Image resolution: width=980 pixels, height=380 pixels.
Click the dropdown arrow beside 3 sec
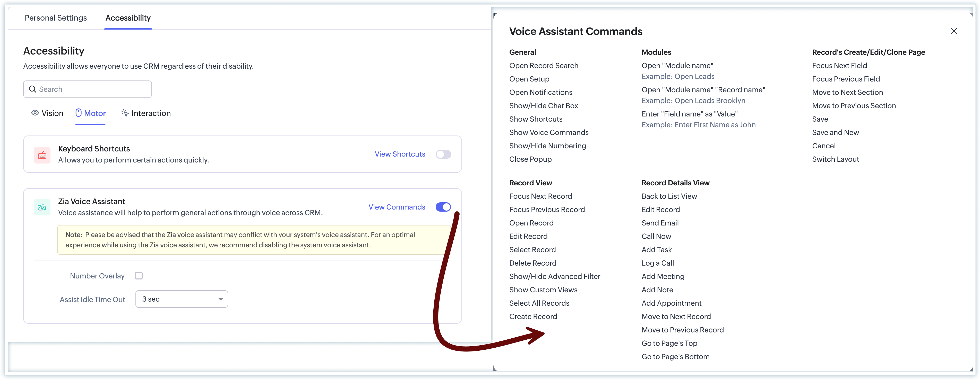[221, 299]
